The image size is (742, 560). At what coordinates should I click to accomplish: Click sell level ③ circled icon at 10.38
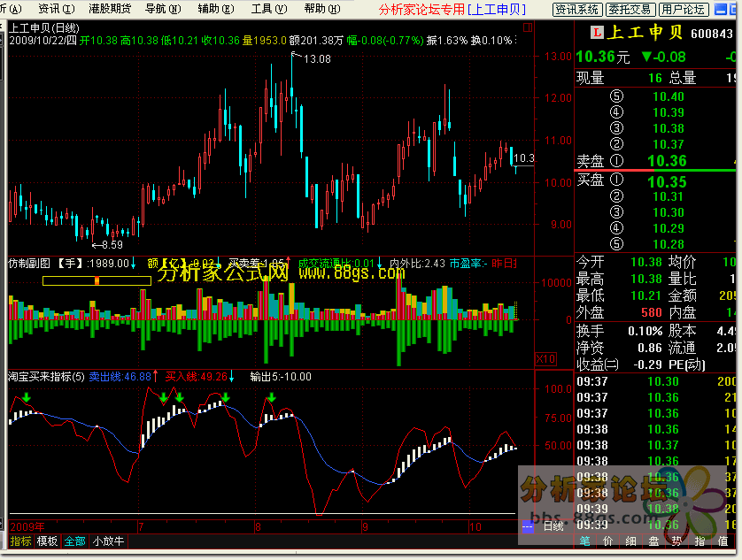coord(616,128)
